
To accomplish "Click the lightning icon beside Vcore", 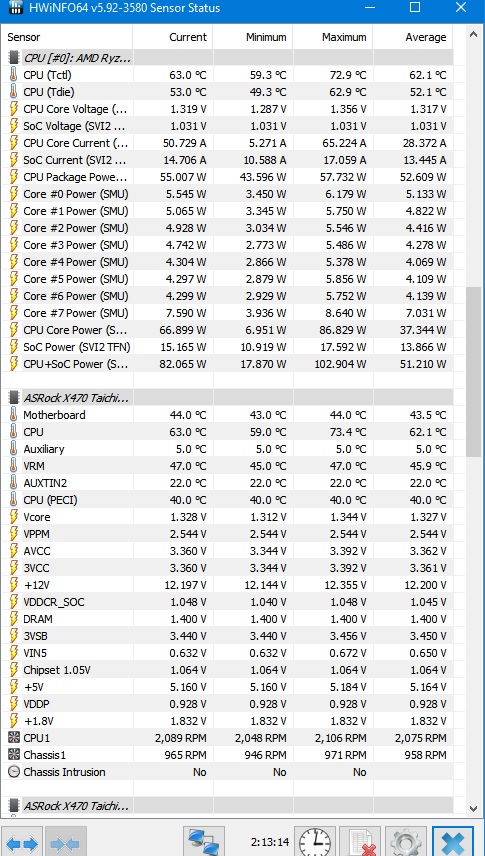I will pyautogui.click(x=14, y=517).
